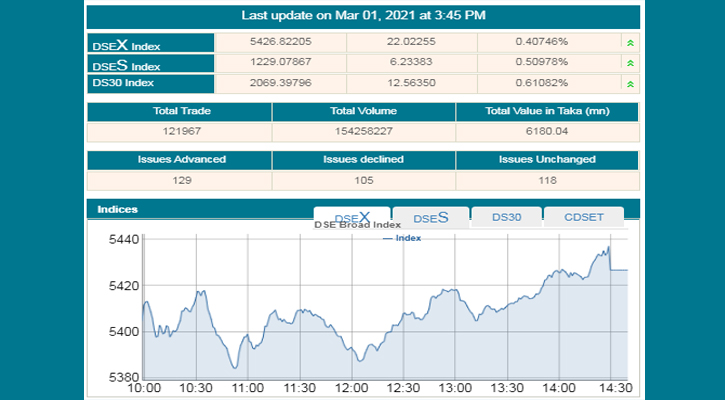Select the DS30 chart tab
The image size is (725, 400).
[506, 217]
